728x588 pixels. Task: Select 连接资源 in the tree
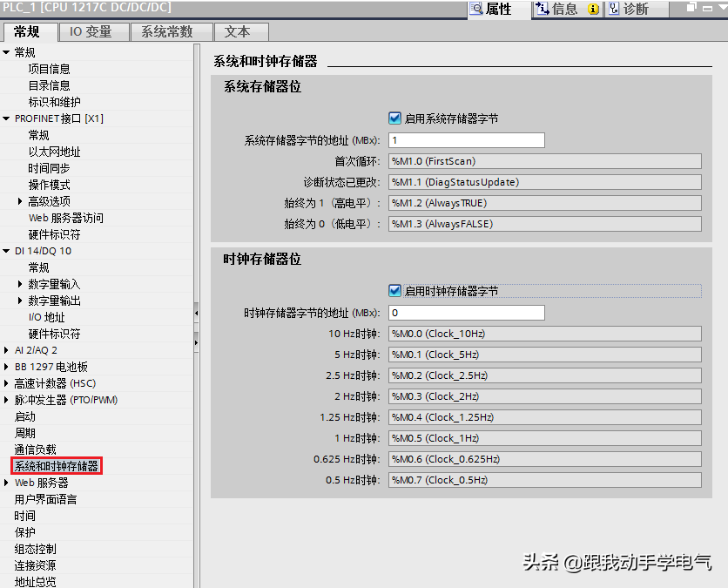click(x=36, y=565)
